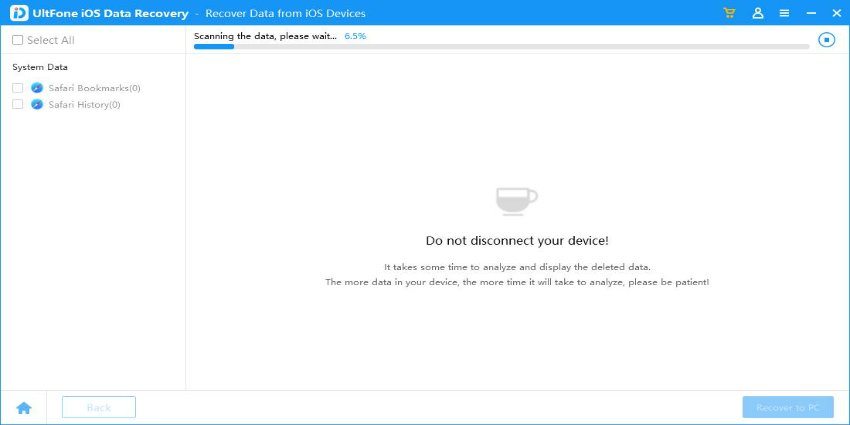Click 'The more data in your device' line
Viewport: 850px width, 425px height.
[517, 282]
